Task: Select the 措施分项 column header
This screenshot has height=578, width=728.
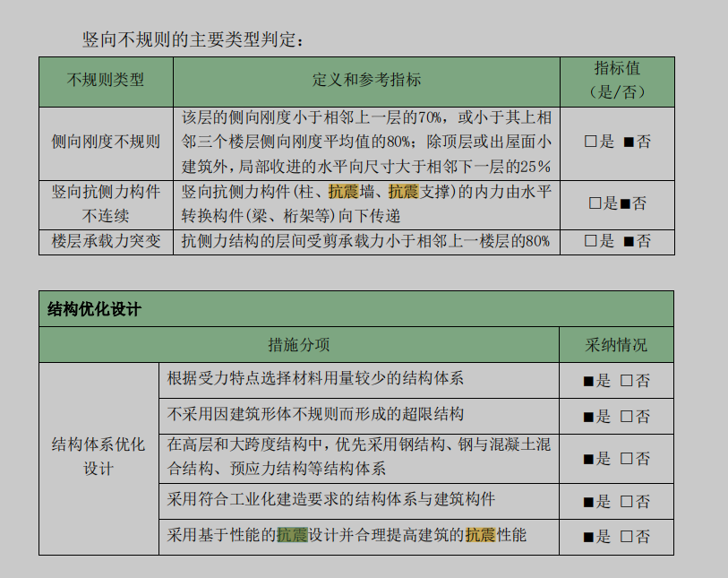Action: [x=299, y=345]
